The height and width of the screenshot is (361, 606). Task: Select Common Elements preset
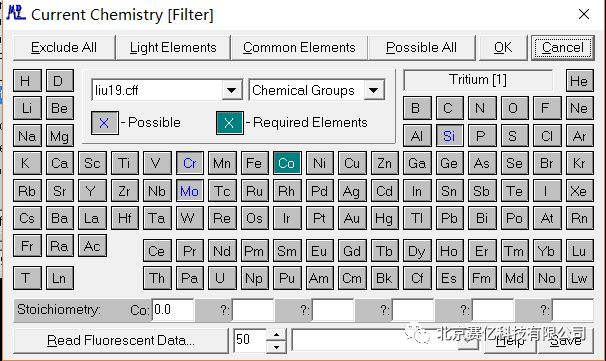pos(299,48)
